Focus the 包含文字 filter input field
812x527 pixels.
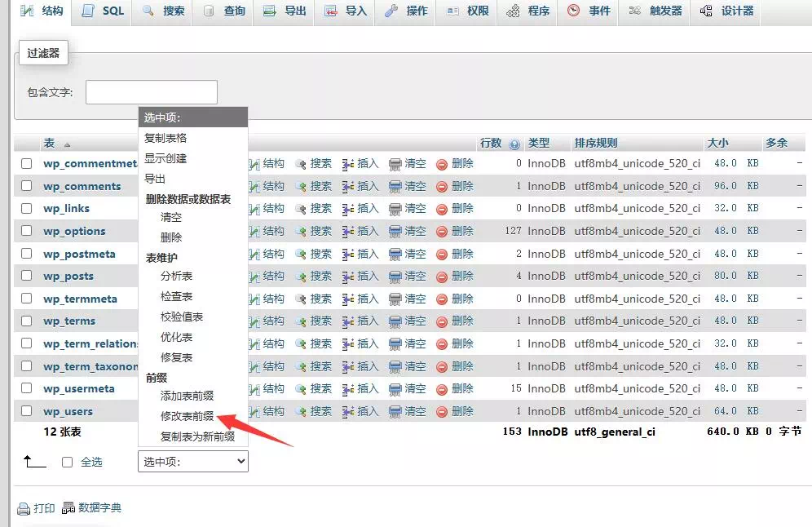(x=151, y=92)
